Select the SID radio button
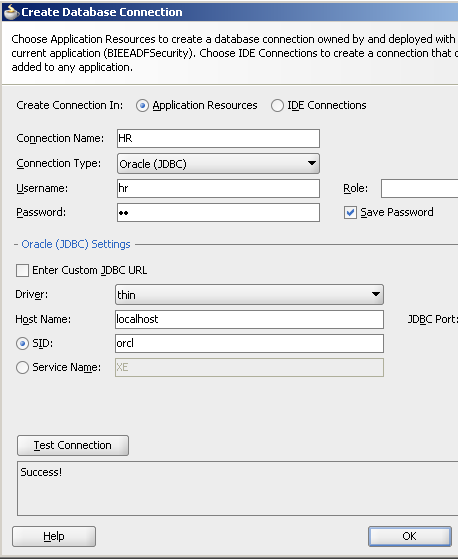 pyautogui.click(x=22, y=344)
